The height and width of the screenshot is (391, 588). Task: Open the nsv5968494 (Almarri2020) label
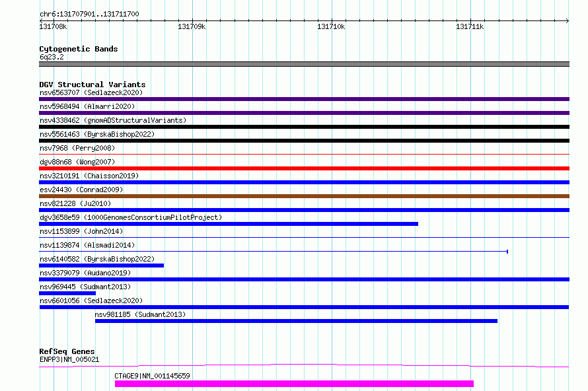[87, 106]
